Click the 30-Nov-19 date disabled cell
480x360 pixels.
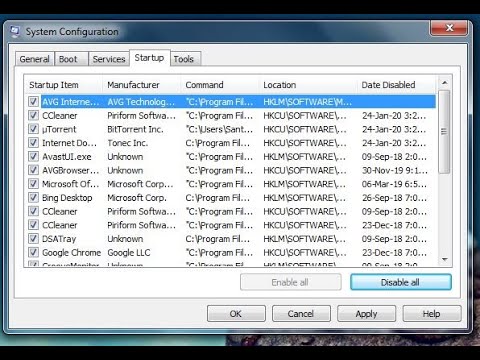[395, 170]
